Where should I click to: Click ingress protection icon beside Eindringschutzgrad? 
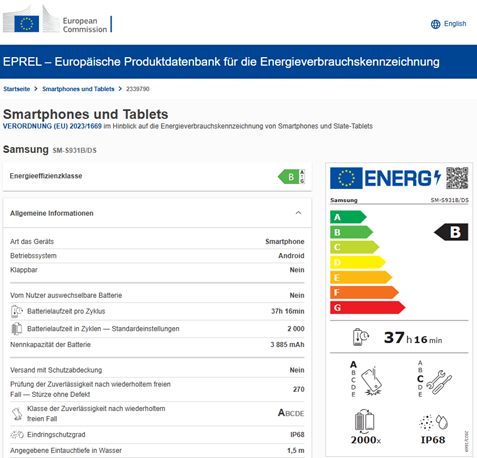[17, 435]
